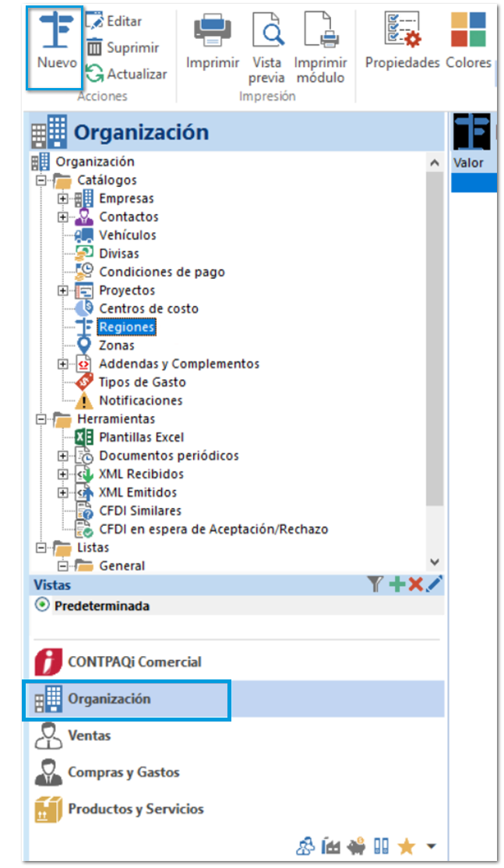Select Regiones in the tree
This screenshot has height=868, width=504.
(x=126, y=327)
